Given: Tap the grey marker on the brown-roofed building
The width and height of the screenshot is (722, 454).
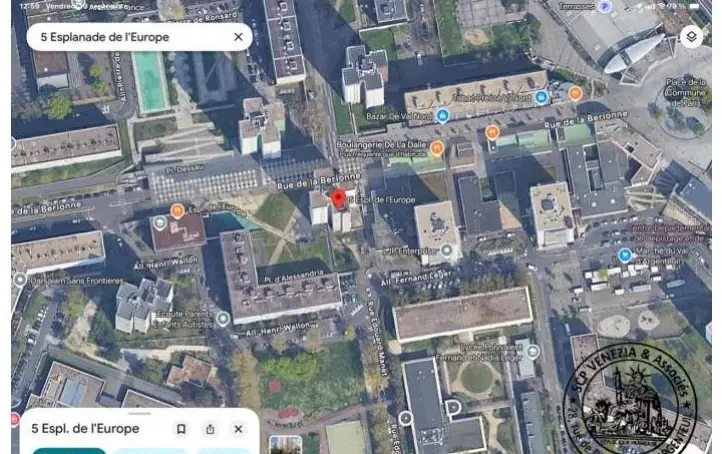Looking at the screenshot, I should click(x=159, y=222).
